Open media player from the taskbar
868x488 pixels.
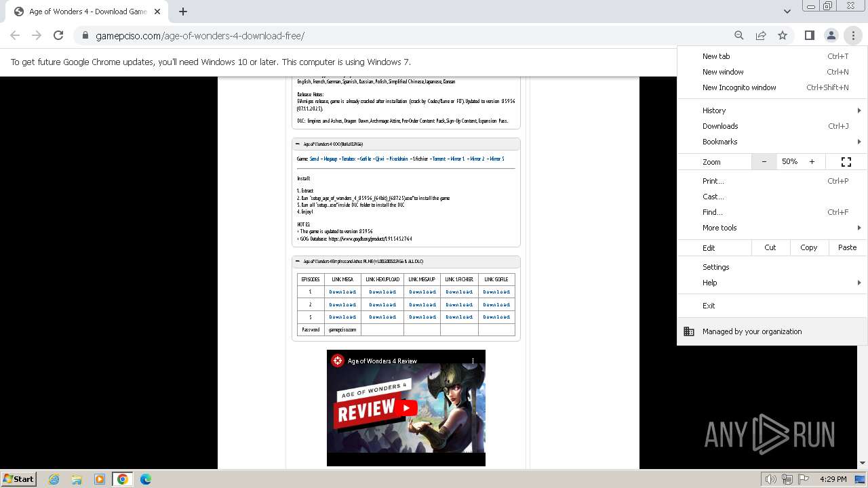tap(100, 479)
